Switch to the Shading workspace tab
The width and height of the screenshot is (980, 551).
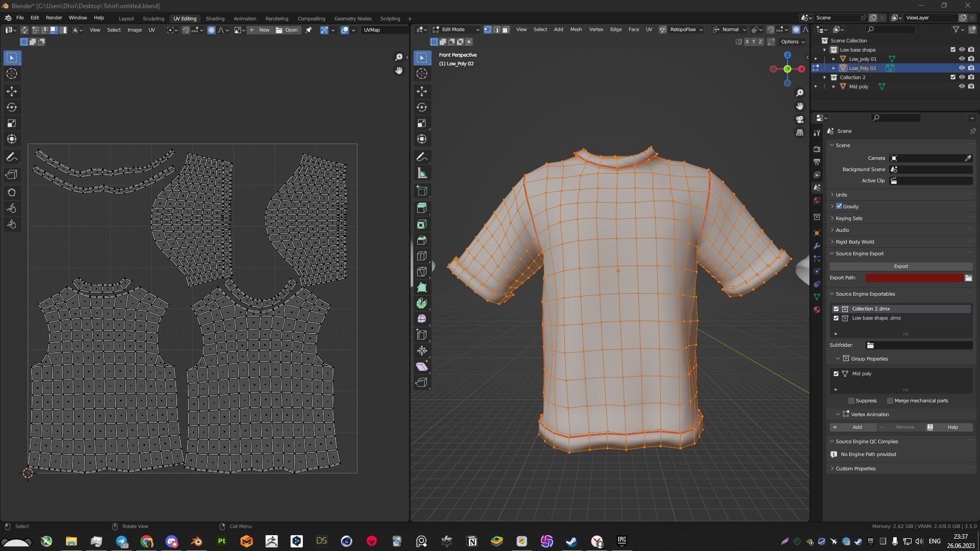point(214,18)
